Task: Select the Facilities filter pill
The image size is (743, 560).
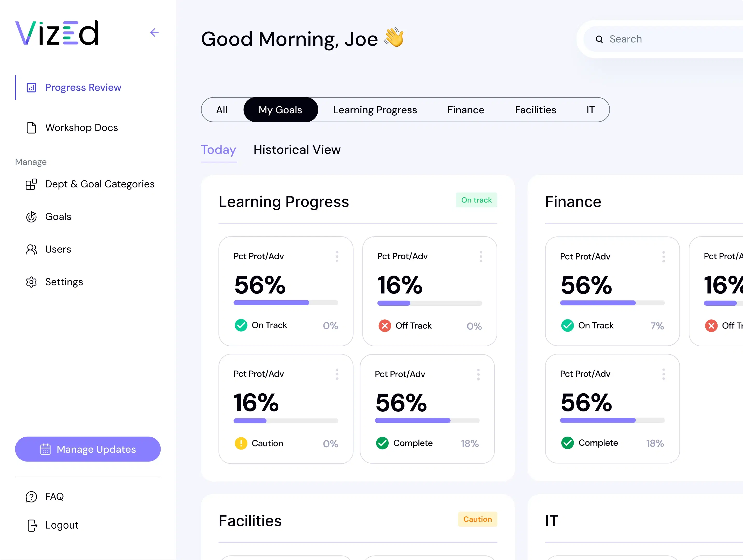Action: (535, 110)
